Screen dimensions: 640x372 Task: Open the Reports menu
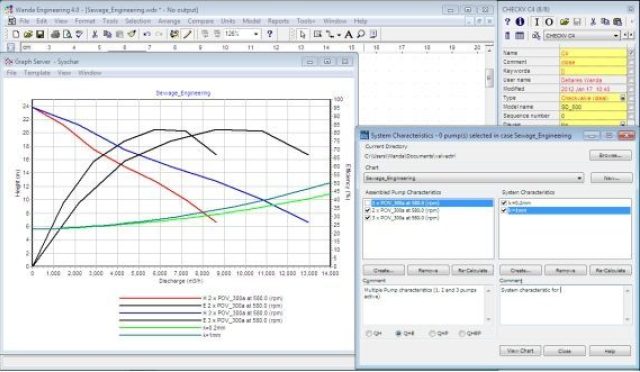click(x=278, y=21)
